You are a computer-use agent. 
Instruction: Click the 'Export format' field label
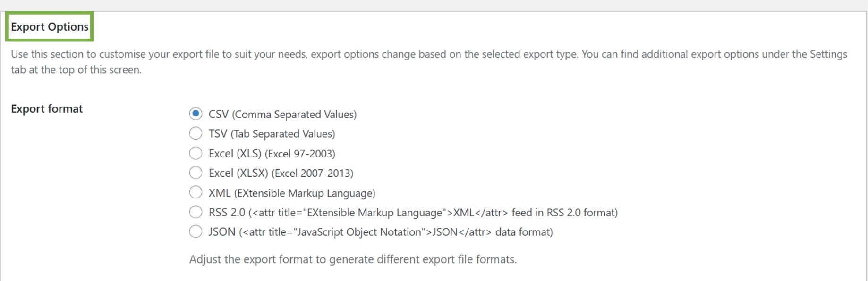coord(47,109)
